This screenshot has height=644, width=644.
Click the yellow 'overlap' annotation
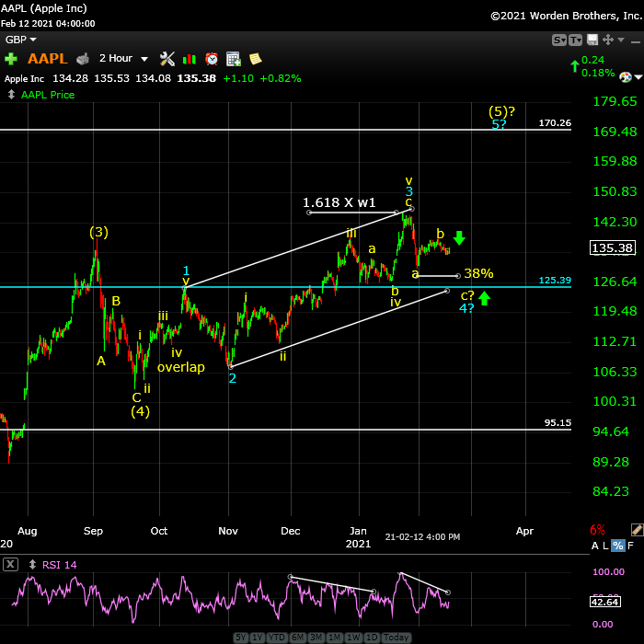click(181, 367)
